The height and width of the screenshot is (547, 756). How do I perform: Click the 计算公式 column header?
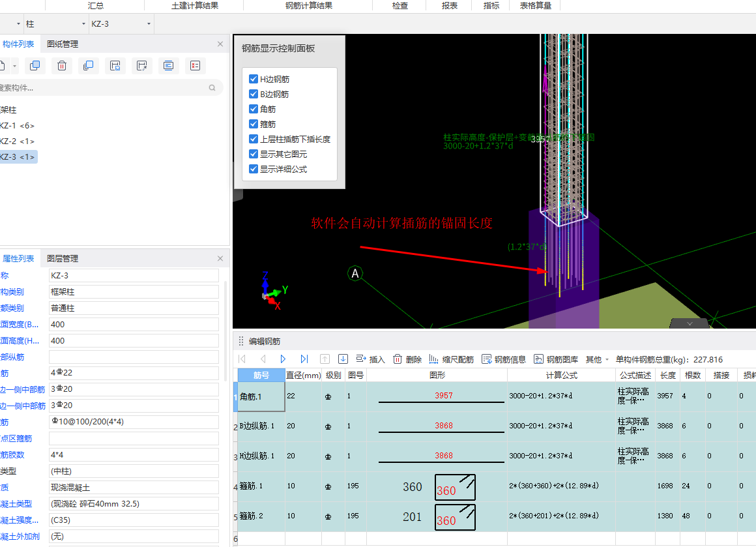click(x=561, y=376)
